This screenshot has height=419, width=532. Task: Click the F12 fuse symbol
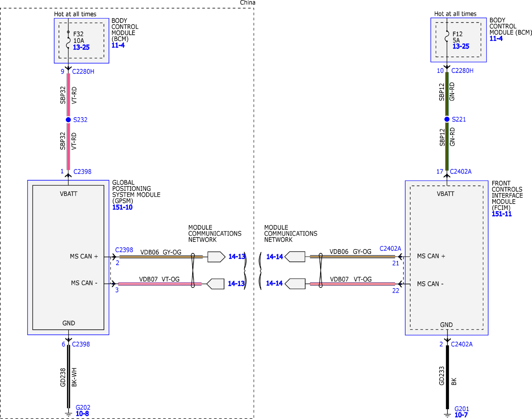[x=447, y=36]
